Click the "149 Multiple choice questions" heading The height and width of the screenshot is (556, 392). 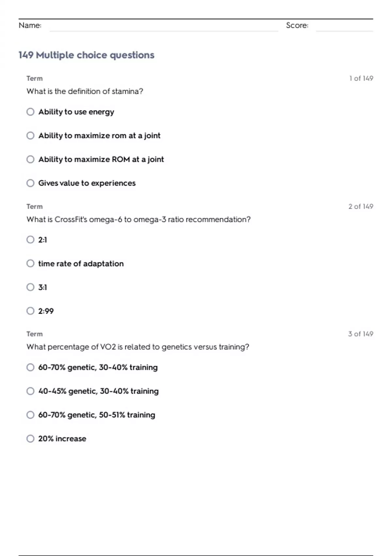[86, 55]
